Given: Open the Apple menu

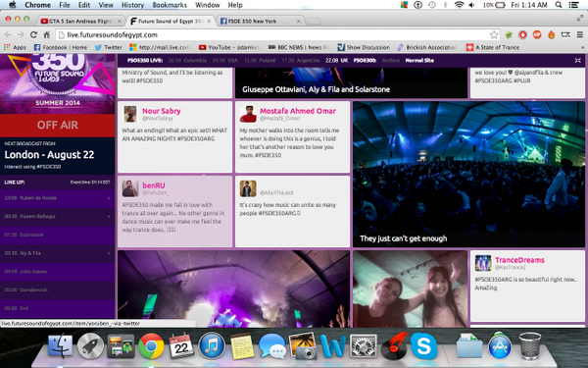Looking at the screenshot, I should (x=12, y=5).
